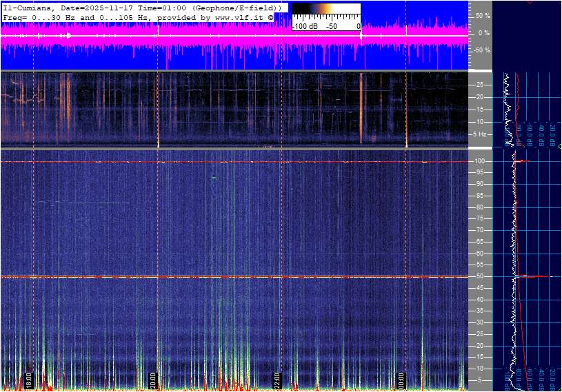Viewport: 562px width, 392px height.
Task: Click the 50 Hz frequency axis label
Action: pos(479,276)
